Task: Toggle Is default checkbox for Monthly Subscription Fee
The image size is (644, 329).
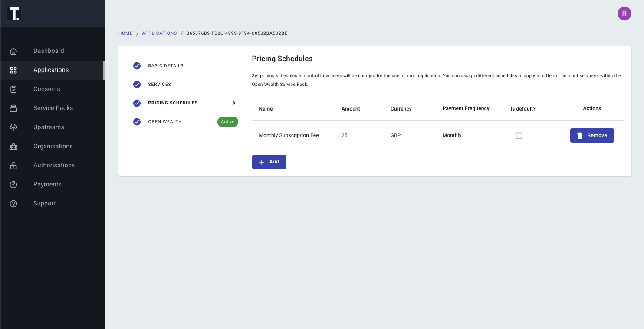Action: tap(519, 136)
